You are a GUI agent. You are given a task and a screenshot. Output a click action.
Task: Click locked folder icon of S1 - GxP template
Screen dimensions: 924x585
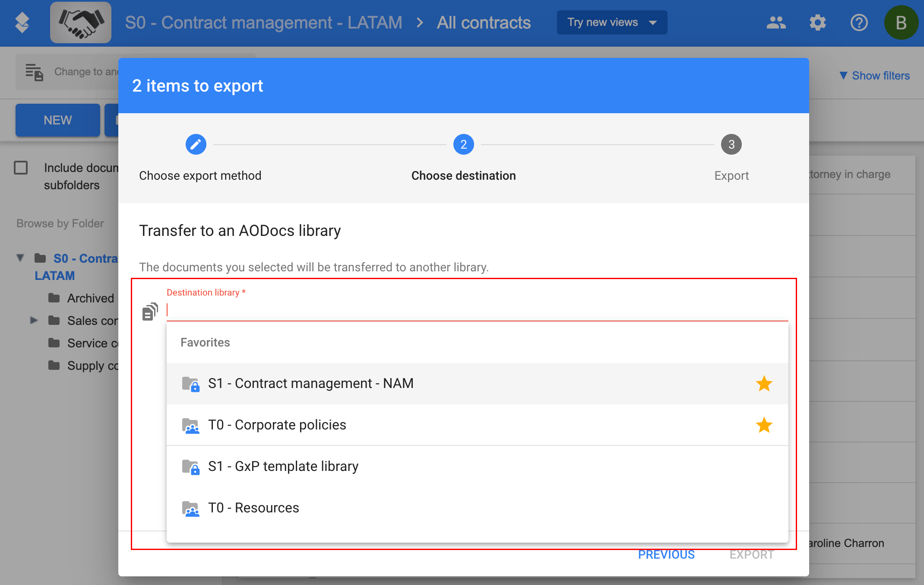pos(190,467)
